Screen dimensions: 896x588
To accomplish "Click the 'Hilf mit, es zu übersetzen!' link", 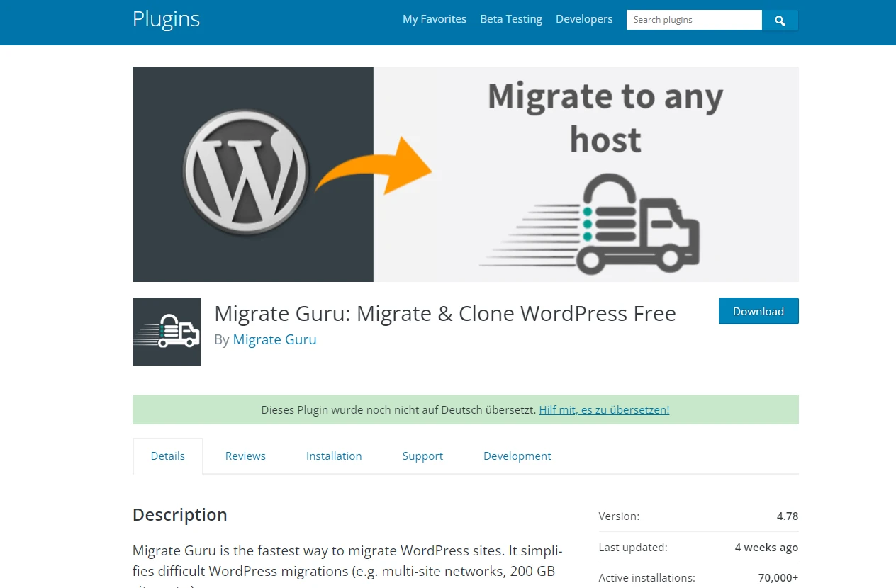I will [604, 409].
